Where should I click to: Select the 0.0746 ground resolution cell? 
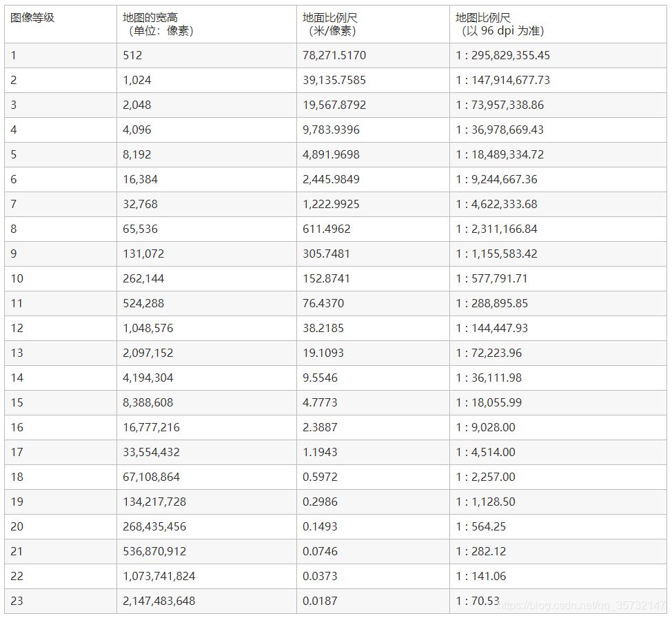pyautogui.click(x=320, y=551)
